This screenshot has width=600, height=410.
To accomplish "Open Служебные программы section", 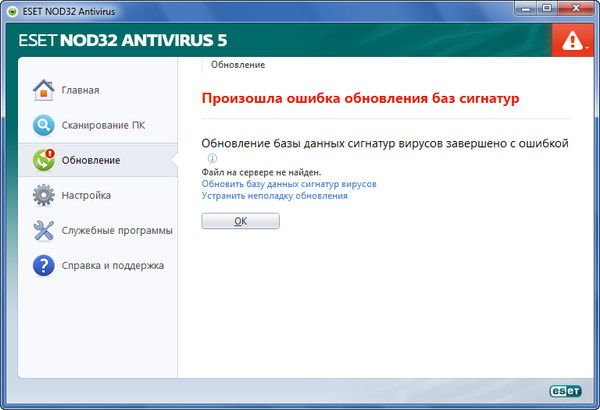I will [117, 230].
